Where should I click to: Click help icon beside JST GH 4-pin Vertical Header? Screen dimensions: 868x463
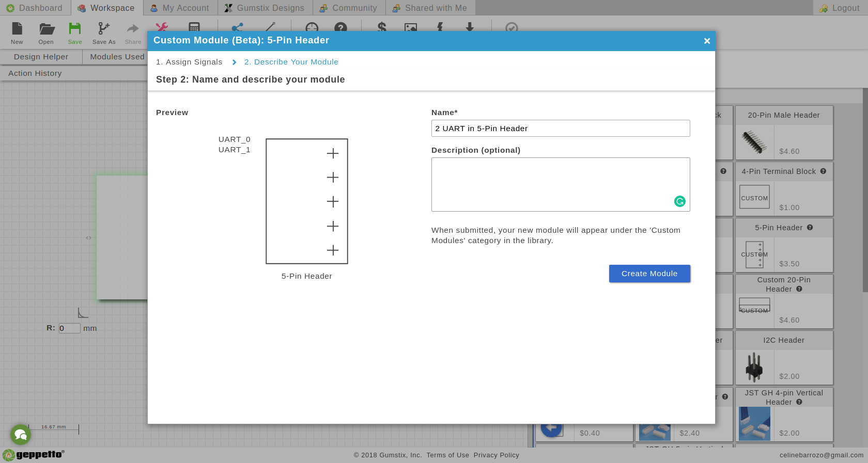[799, 402]
